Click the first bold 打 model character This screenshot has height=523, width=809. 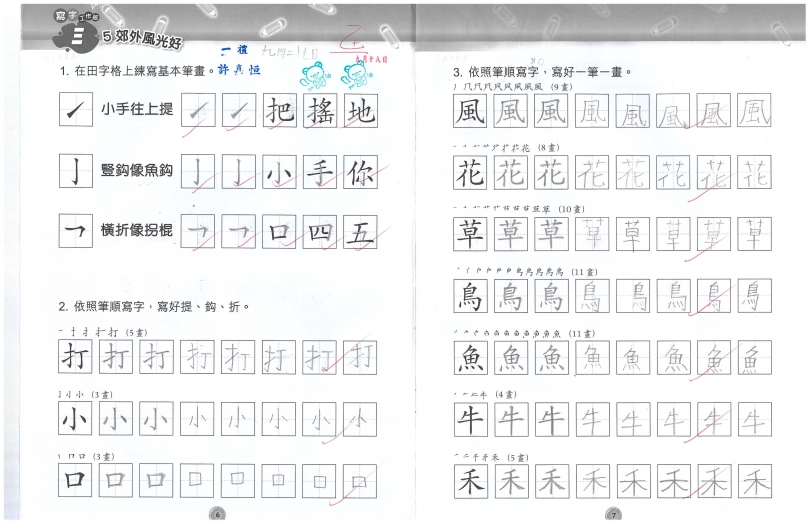point(75,357)
